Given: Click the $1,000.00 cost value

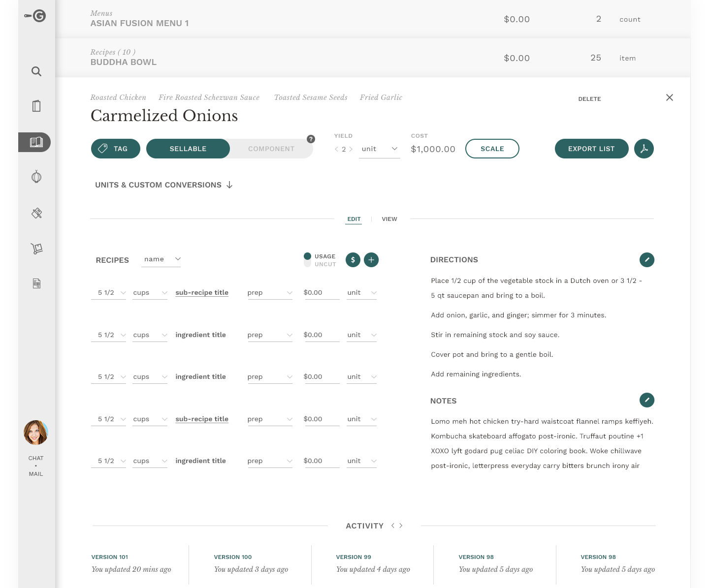Looking at the screenshot, I should (433, 149).
